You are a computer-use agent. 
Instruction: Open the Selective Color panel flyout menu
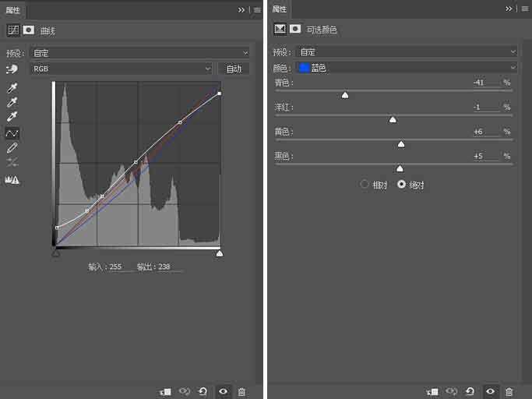tap(525, 9)
